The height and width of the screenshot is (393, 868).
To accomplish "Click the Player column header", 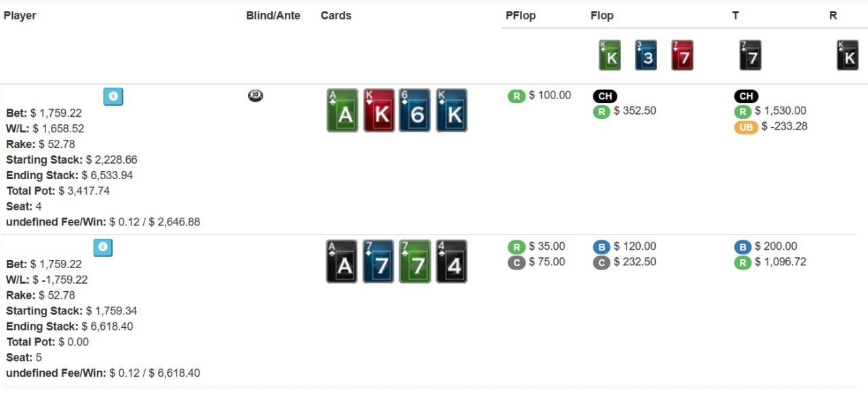I will pyautogui.click(x=20, y=16).
